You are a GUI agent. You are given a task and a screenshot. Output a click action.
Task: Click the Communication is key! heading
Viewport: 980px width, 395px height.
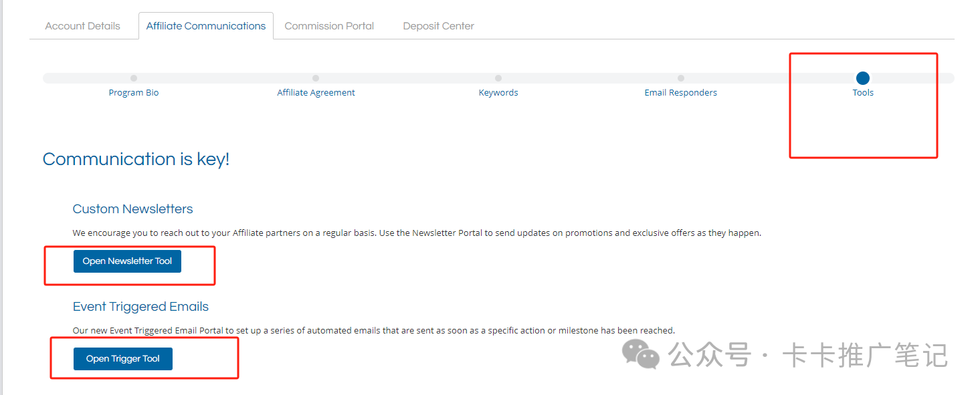pyautogui.click(x=136, y=159)
